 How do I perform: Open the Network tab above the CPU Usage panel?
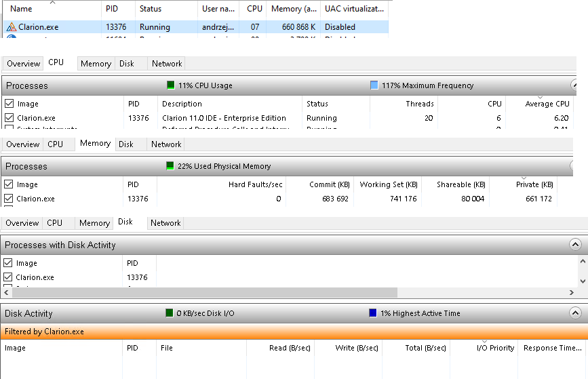tap(167, 64)
